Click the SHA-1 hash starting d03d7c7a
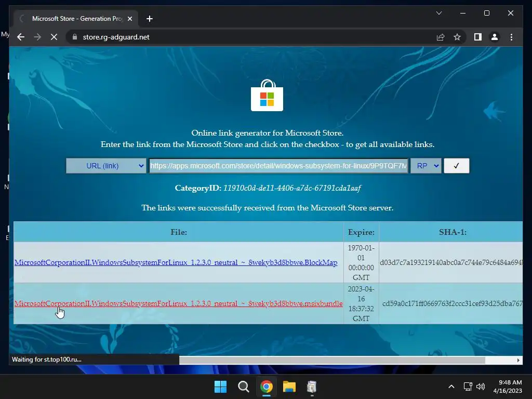This screenshot has height=399, width=532. [x=451, y=262]
